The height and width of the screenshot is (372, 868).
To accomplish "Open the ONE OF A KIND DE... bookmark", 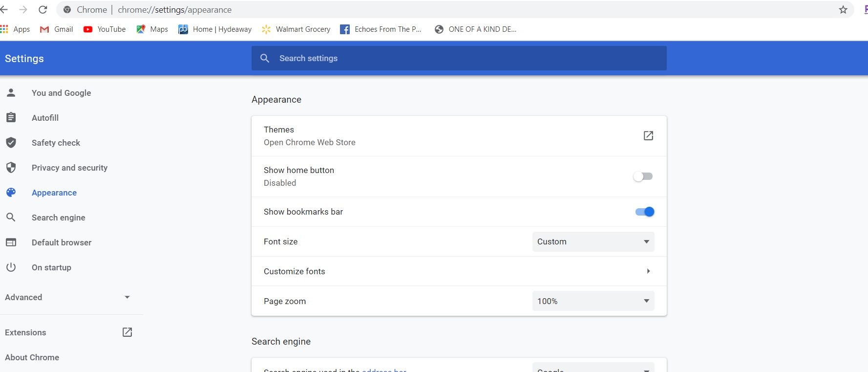I will (475, 29).
